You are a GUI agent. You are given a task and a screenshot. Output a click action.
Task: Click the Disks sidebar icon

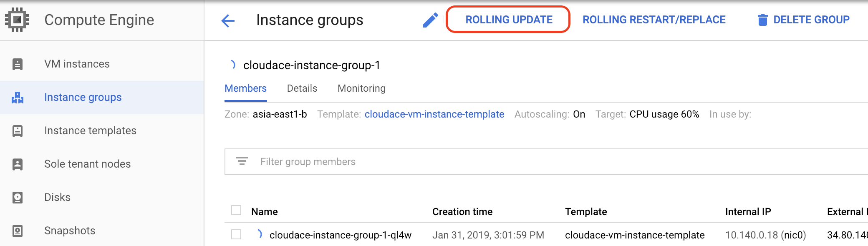coord(18,198)
